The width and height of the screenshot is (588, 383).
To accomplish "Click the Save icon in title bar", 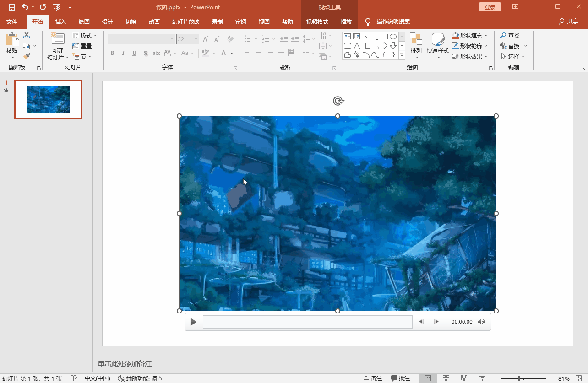I will click(x=12, y=7).
